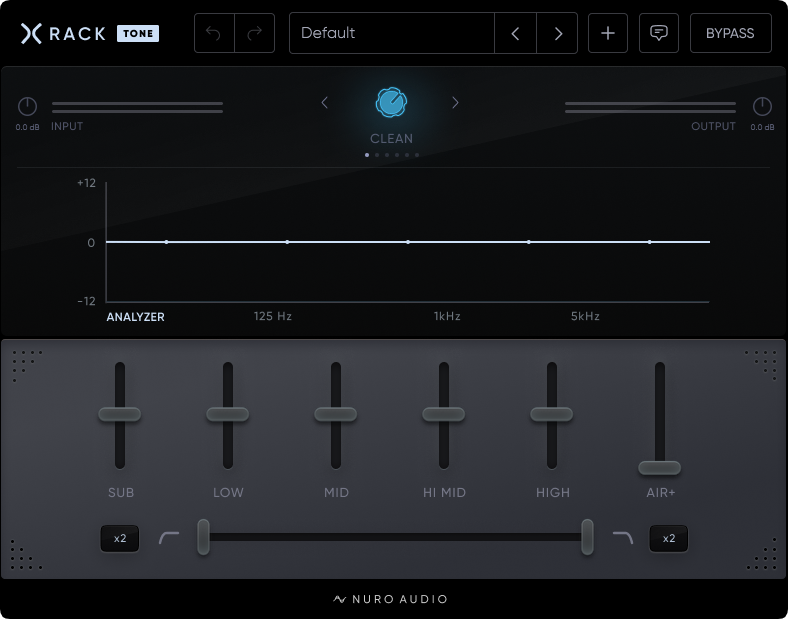The height and width of the screenshot is (619, 788).
Task: Click the X RACK logo icon
Action: 31,34
